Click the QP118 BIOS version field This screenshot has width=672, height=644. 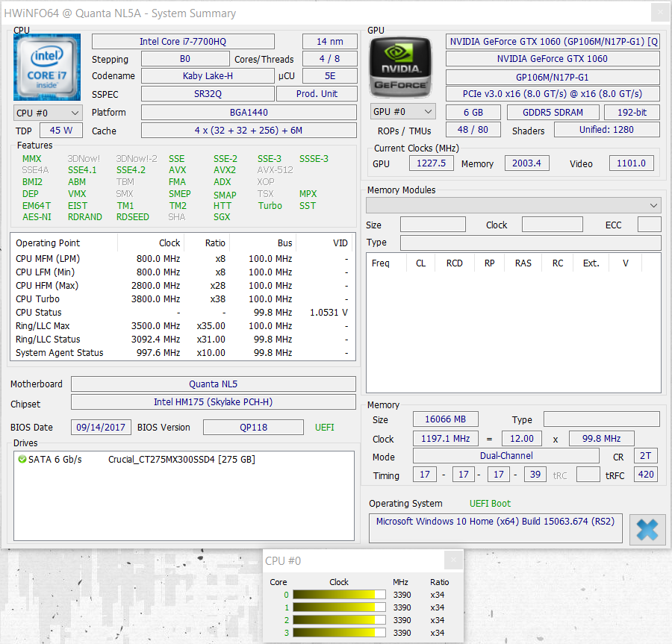pyautogui.click(x=253, y=428)
